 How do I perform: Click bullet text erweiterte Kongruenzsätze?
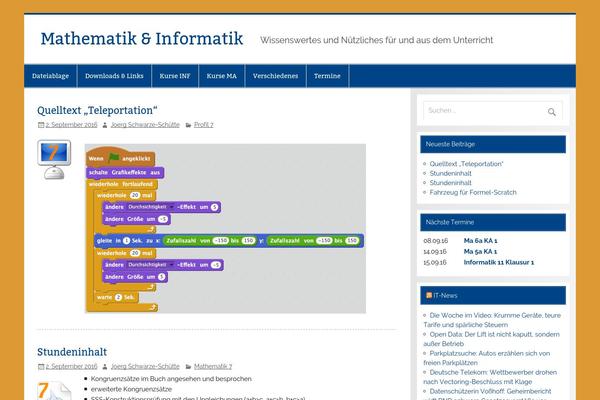131,389
